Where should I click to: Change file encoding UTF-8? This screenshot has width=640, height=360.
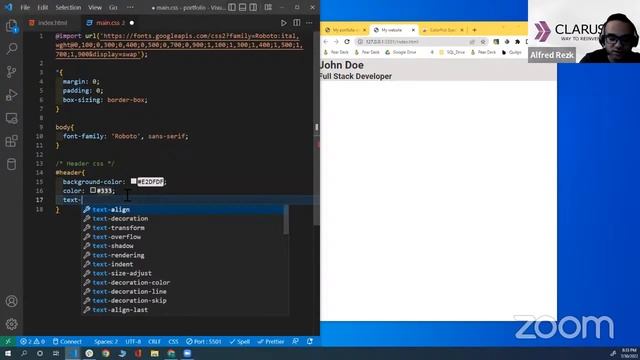pos(133,341)
